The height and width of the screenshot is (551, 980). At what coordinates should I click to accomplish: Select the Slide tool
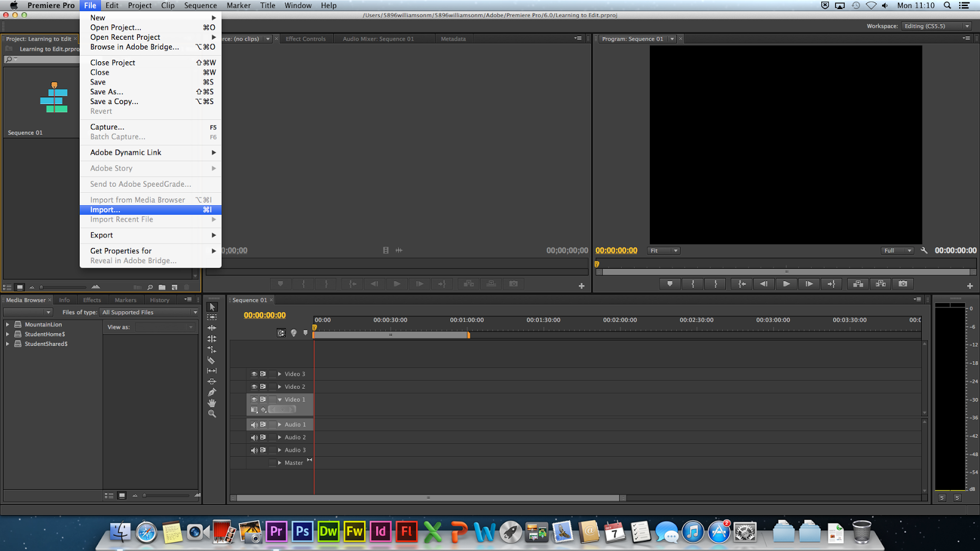tap(212, 381)
